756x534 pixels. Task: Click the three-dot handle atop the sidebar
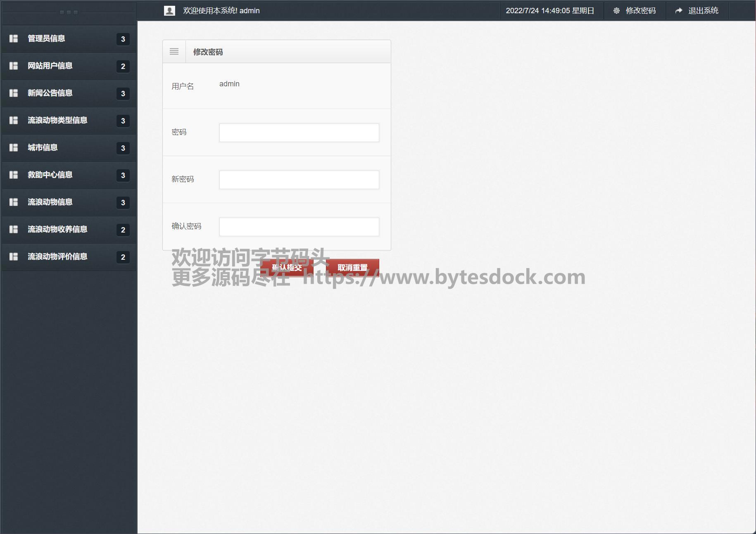tap(69, 12)
